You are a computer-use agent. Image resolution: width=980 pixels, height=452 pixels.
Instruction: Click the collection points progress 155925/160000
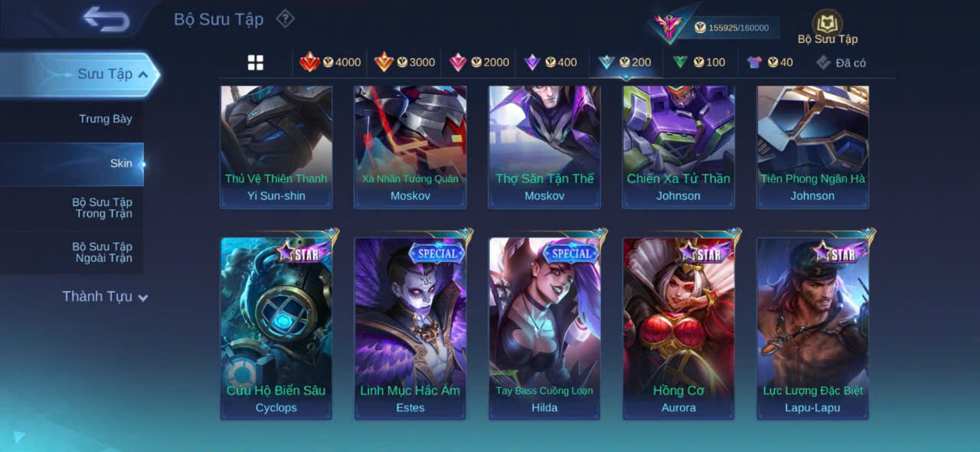point(730,28)
